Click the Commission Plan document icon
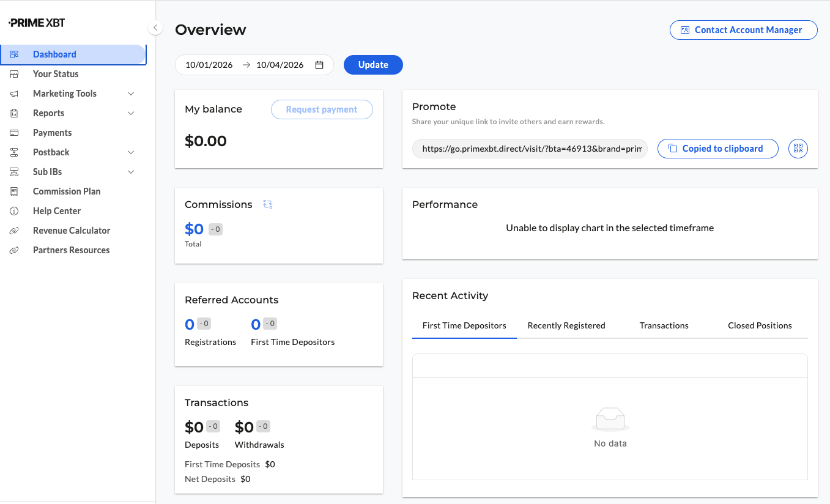 click(14, 191)
